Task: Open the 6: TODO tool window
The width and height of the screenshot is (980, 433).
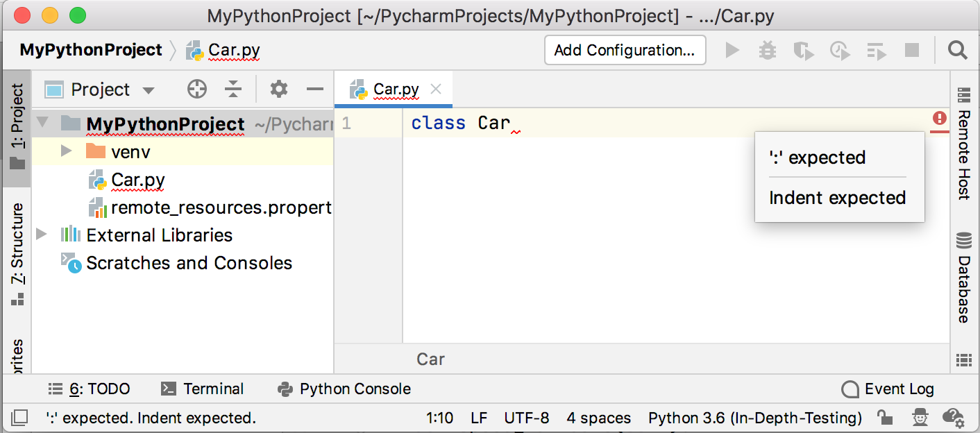Action: pyautogui.click(x=89, y=389)
